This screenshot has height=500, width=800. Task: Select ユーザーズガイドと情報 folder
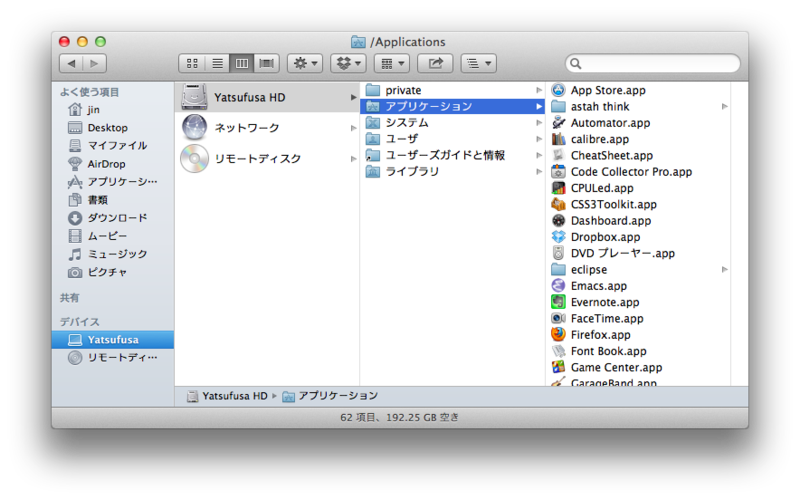pyautogui.click(x=453, y=155)
